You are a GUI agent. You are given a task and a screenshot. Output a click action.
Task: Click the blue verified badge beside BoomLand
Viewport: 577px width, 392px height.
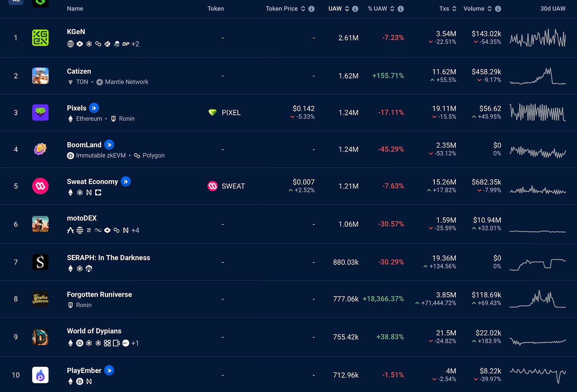tap(109, 145)
